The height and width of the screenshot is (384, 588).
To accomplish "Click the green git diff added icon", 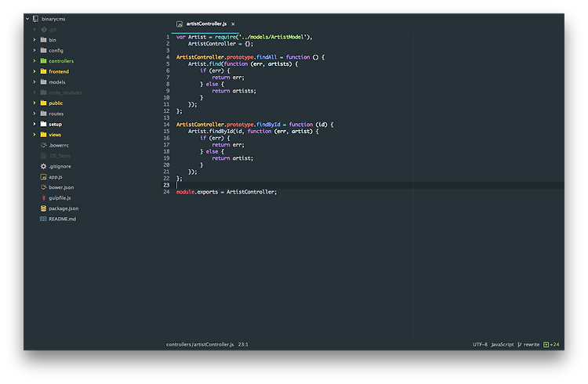I will pyautogui.click(x=546, y=344).
